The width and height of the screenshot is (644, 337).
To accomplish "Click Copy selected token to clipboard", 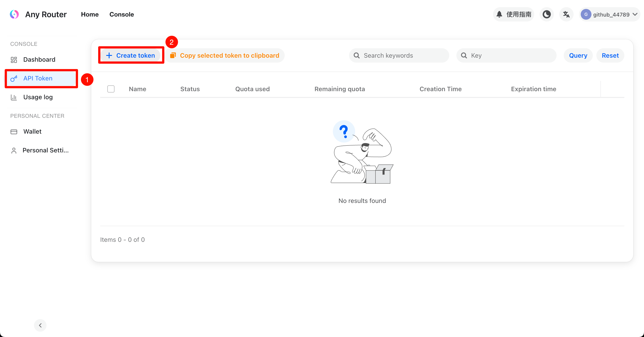I will click(225, 55).
